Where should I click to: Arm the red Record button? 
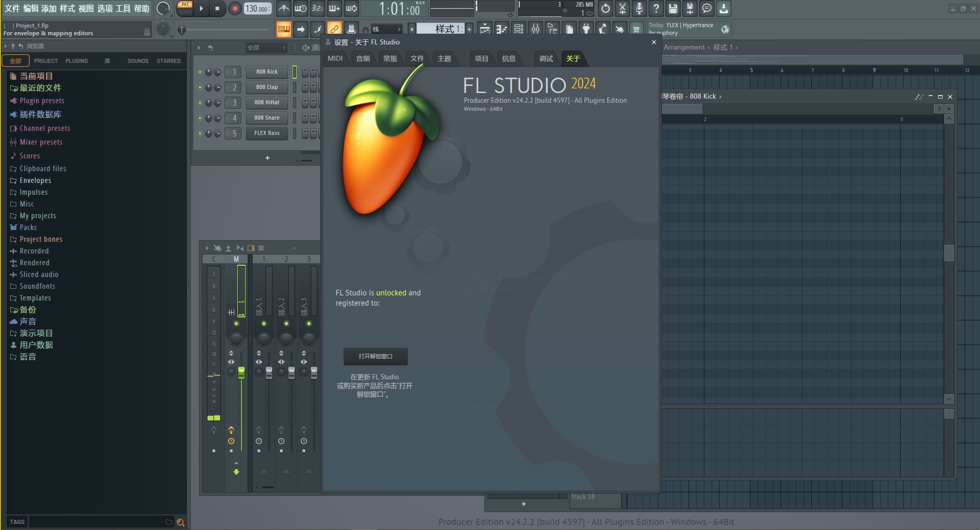click(235, 8)
